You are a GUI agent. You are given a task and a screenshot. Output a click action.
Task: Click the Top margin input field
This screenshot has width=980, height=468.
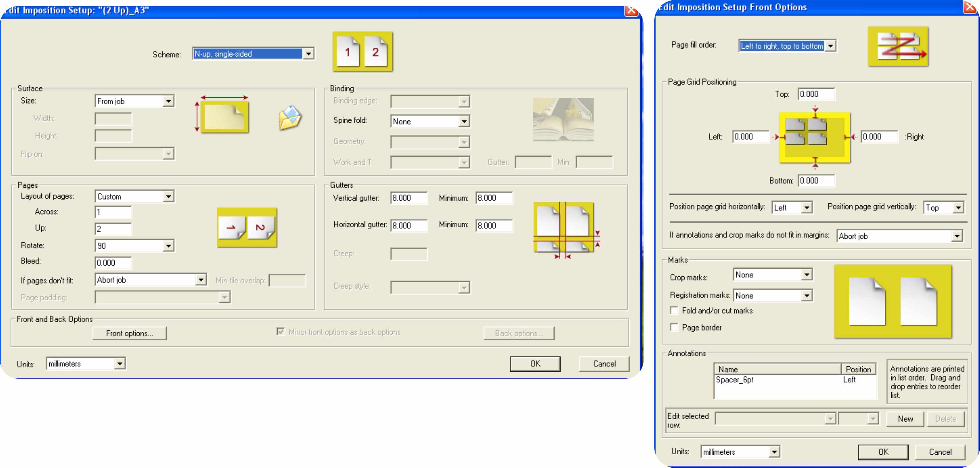tap(816, 95)
